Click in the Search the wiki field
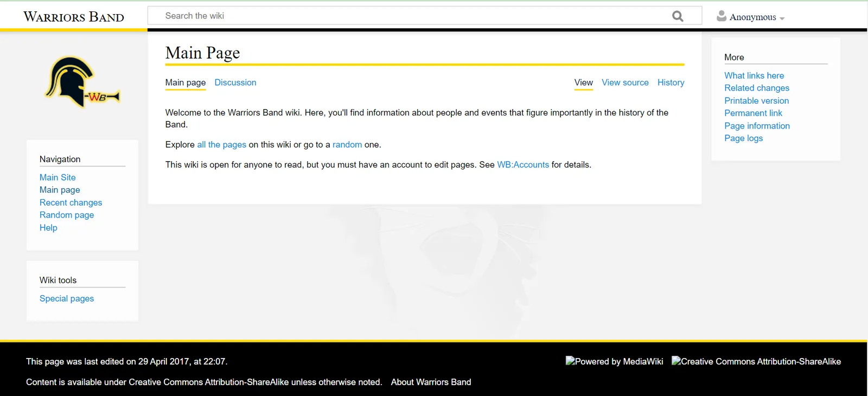868x396 pixels. pos(412,16)
